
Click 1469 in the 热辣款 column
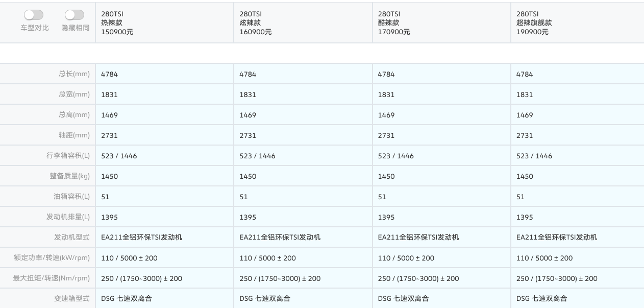coord(109,115)
